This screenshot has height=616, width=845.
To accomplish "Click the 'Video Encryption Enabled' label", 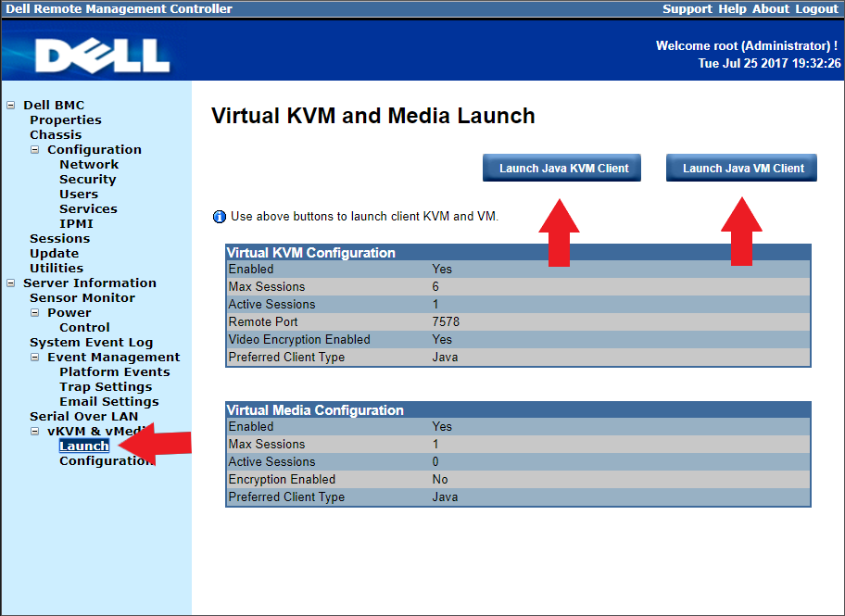I will pos(299,340).
